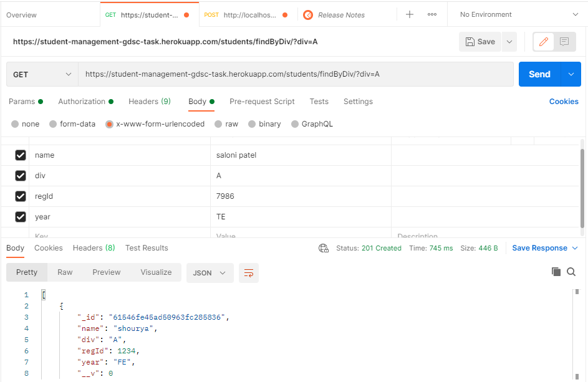Open the JSON format dropdown
Viewport: 588px width, 382px height.
(210, 273)
